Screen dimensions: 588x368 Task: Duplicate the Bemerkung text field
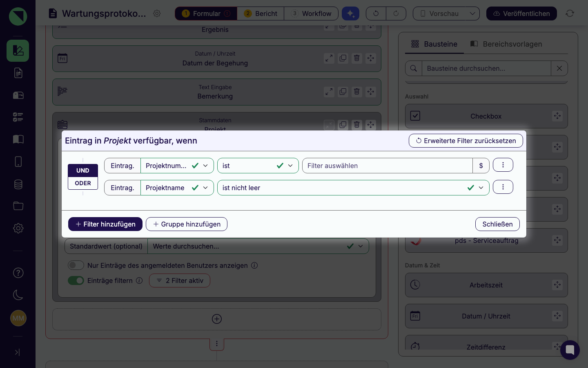point(343,92)
